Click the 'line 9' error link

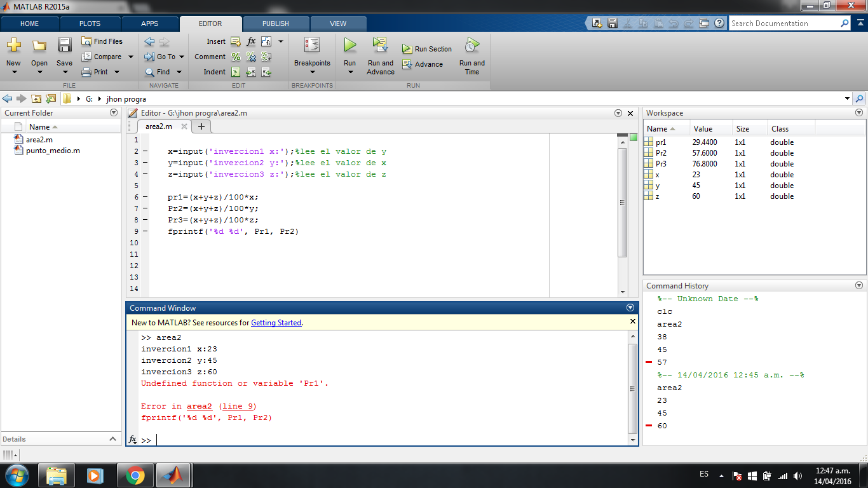point(238,406)
